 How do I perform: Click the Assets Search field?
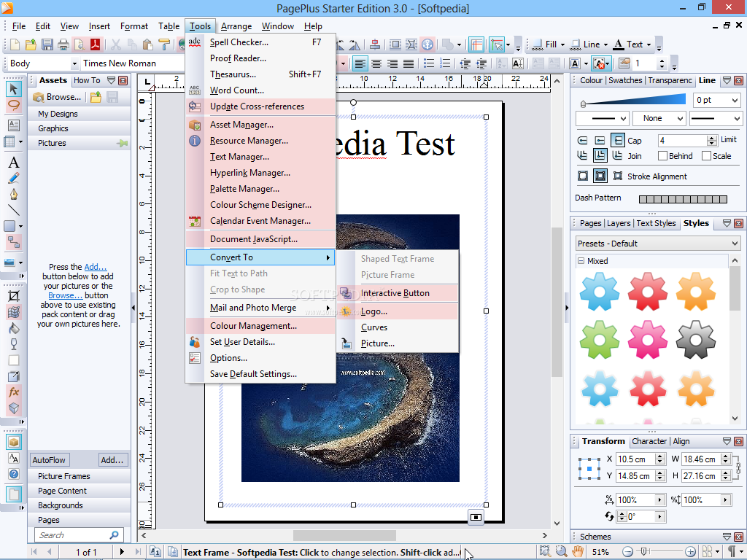coord(79,535)
